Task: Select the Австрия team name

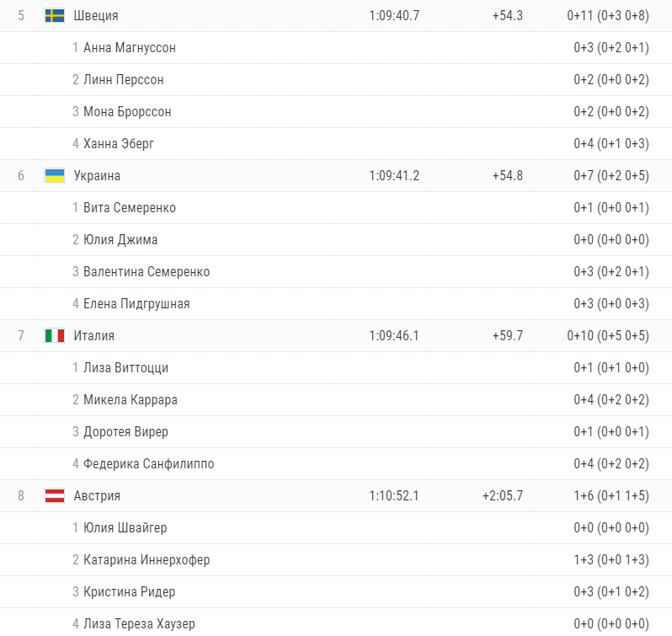Action: click(97, 496)
